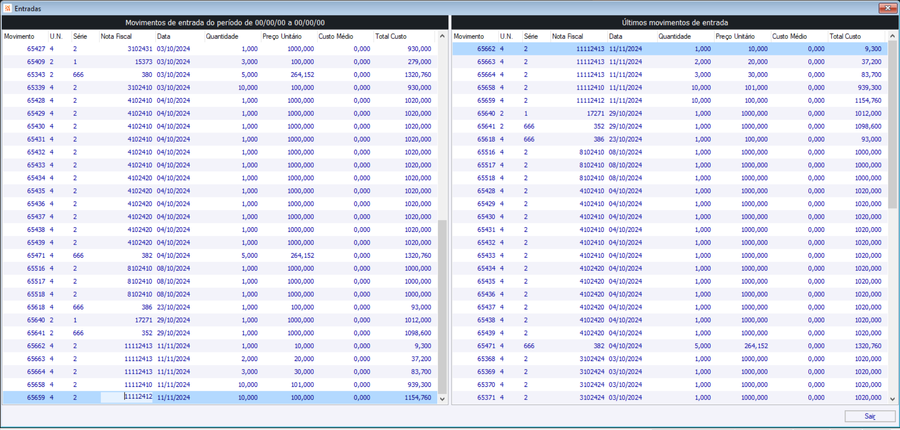Select movement 65368 in right table
The width and height of the screenshot is (900, 430).
coord(670,359)
